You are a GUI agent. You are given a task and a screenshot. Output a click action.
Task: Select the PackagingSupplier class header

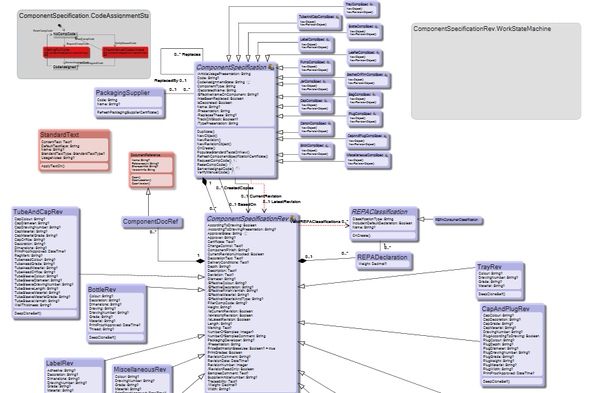(129, 93)
